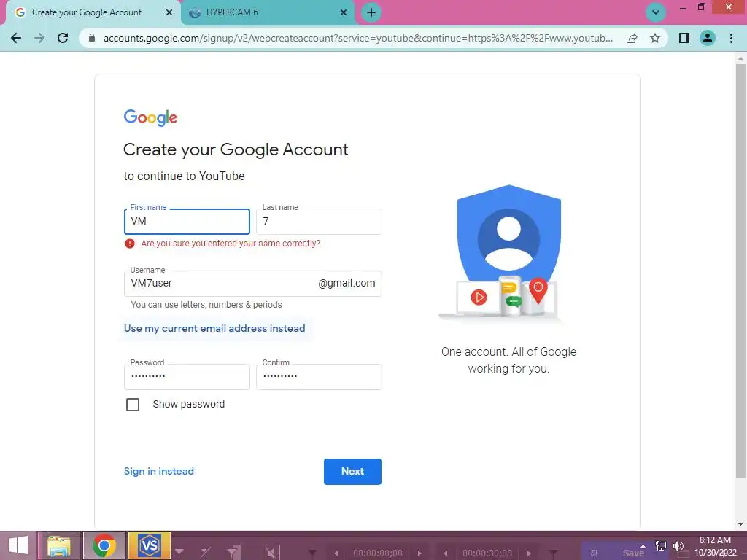747x560 pixels.
Task: Reload the page with the refresh icon
Action: pos(63,38)
